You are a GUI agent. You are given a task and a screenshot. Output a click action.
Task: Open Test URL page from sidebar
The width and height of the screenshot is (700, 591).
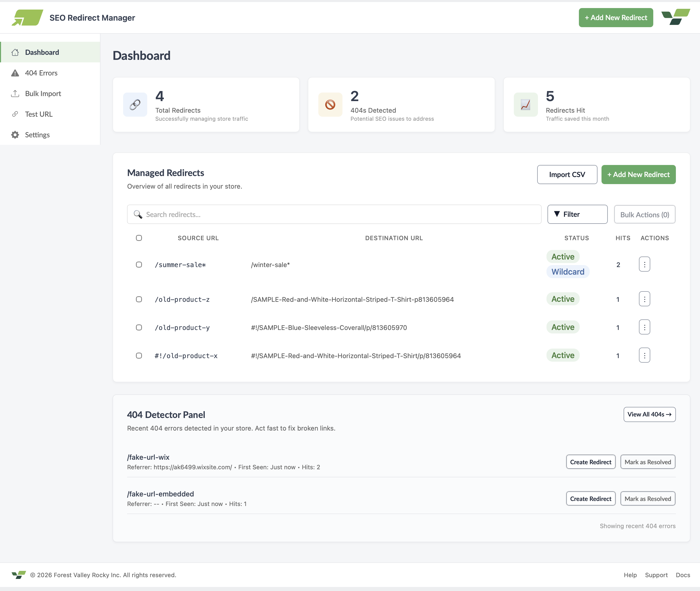(38, 114)
